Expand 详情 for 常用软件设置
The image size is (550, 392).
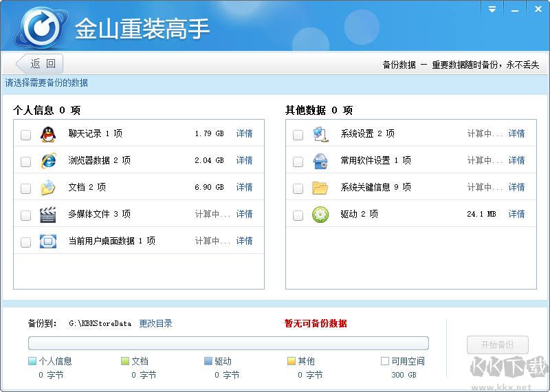(x=516, y=160)
